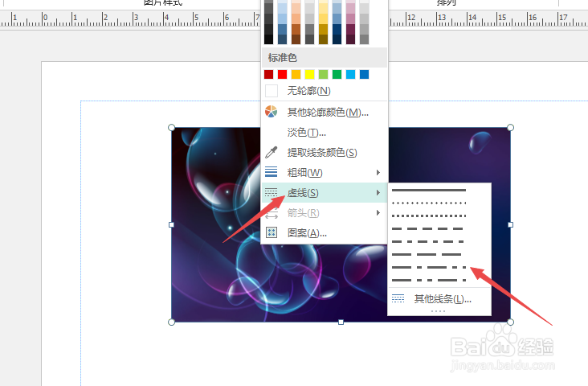Pick the light blue standard color

[350, 74]
